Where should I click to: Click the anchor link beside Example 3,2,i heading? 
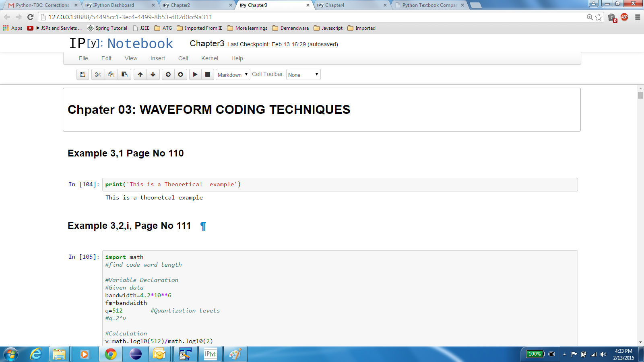[203, 226]
